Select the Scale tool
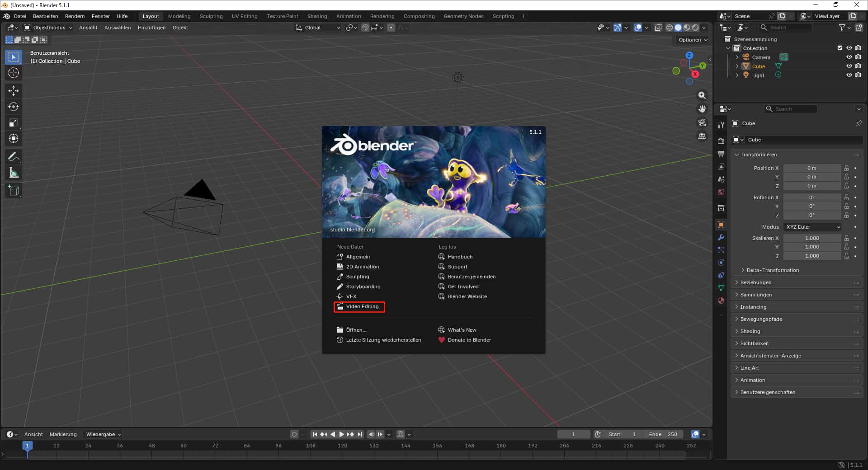Viewport: 868px width, 470px height. coord(14,122)
